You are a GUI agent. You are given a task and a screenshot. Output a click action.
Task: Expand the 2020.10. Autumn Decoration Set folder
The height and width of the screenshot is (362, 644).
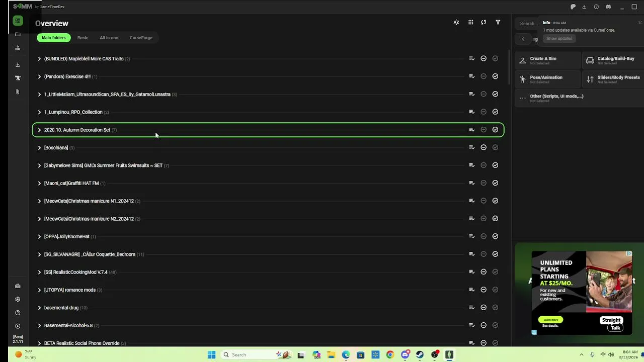coord(39,130)
